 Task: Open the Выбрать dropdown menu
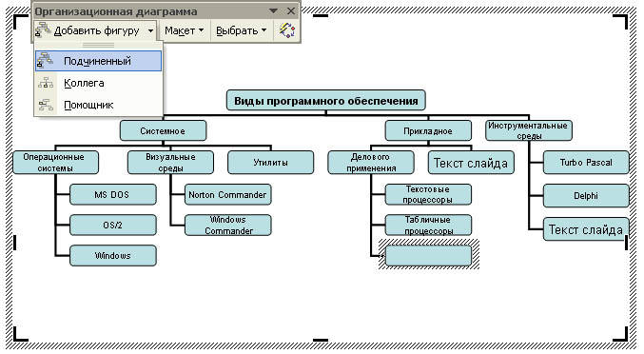click(241, 30)
